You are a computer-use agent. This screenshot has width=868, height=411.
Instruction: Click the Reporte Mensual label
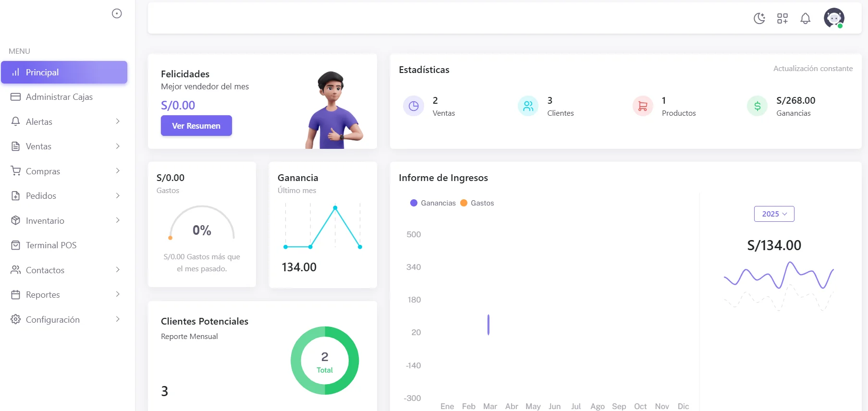pos(189,337)
